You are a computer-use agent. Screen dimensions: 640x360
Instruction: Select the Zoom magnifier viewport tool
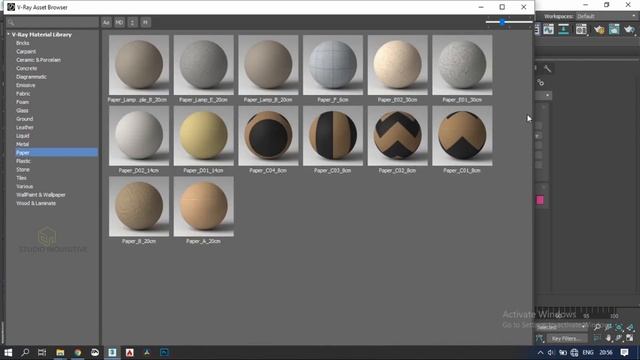[597, 327]
